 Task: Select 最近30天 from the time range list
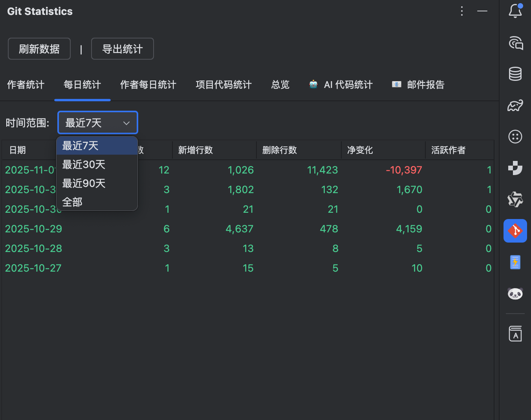83,164
